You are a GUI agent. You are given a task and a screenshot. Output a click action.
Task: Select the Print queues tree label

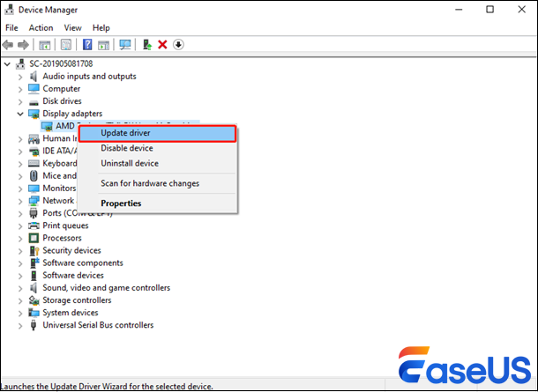(x=65, y=226)
